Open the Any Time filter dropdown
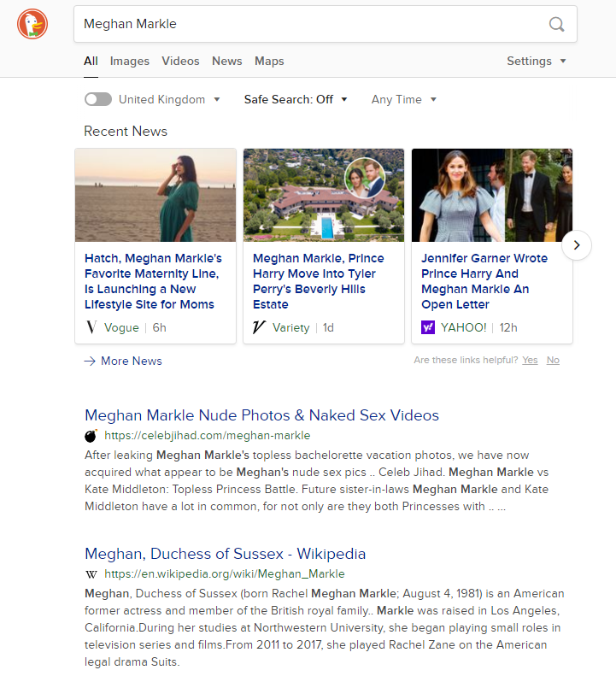This screenshot has width=616, height=676. pos(403,99)
